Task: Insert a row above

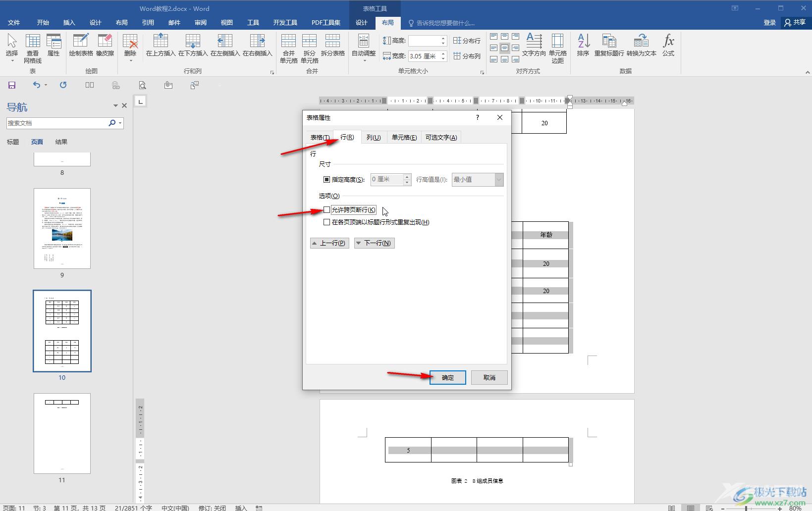Action: point(161,45)
